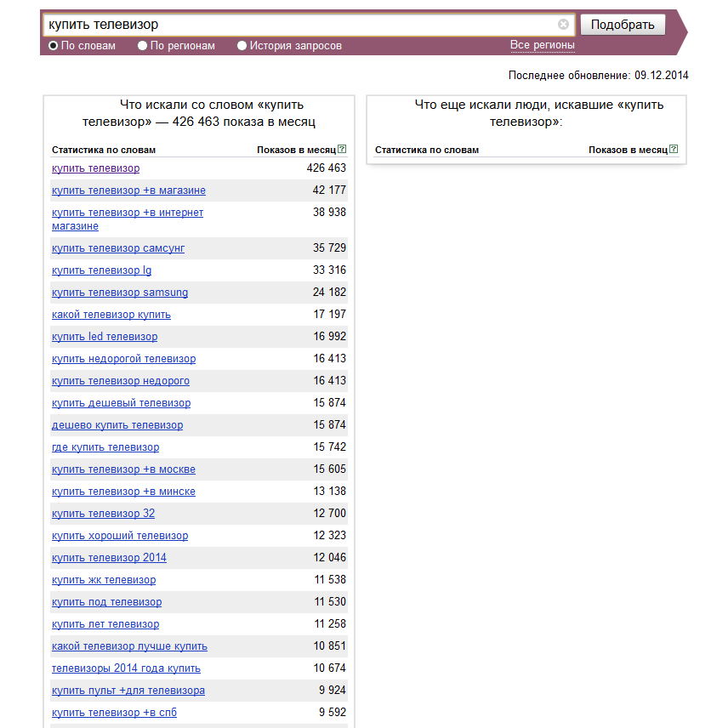Image resolution: width=717 pixels, height=728 pixels.
Task: Open help icon beside right Показов в месяц
Action: (x=674, y=149)
